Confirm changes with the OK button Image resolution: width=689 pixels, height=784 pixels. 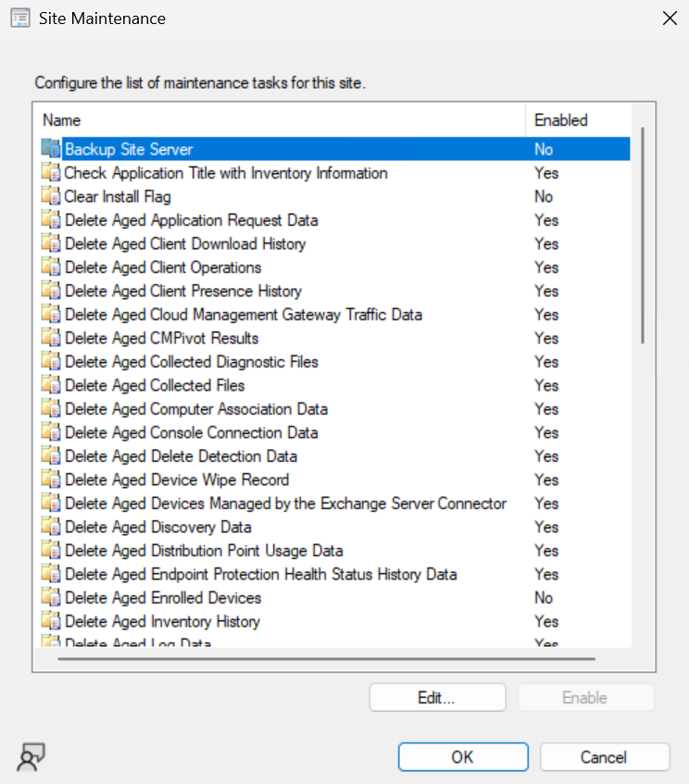point(463,757)
